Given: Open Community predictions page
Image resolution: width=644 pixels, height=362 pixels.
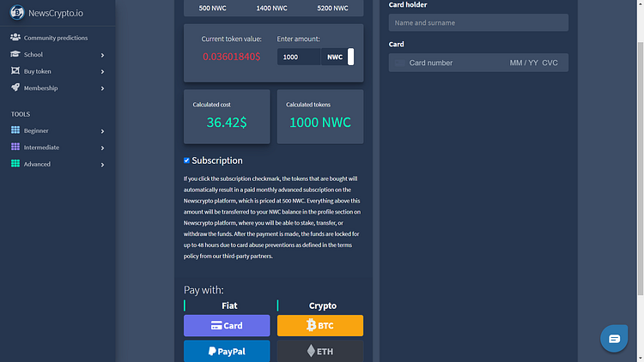Looking at the screenshot, I should click(58, 38).
